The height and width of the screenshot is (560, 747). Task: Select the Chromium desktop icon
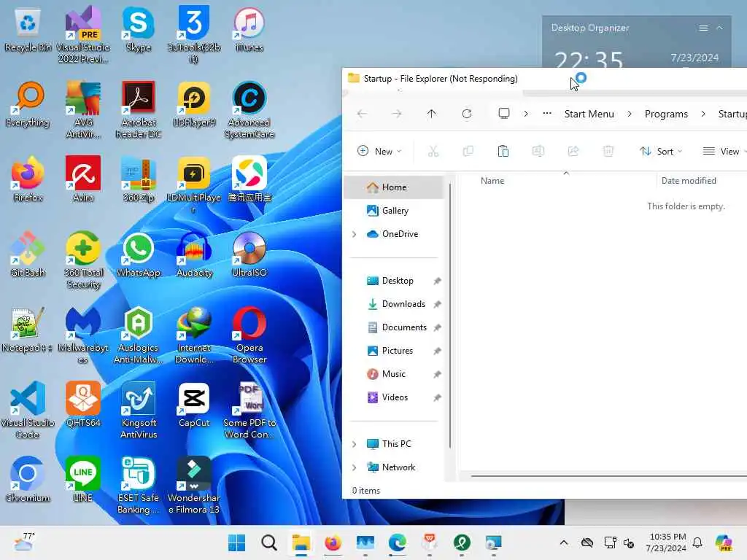click(x=28, y=480)
